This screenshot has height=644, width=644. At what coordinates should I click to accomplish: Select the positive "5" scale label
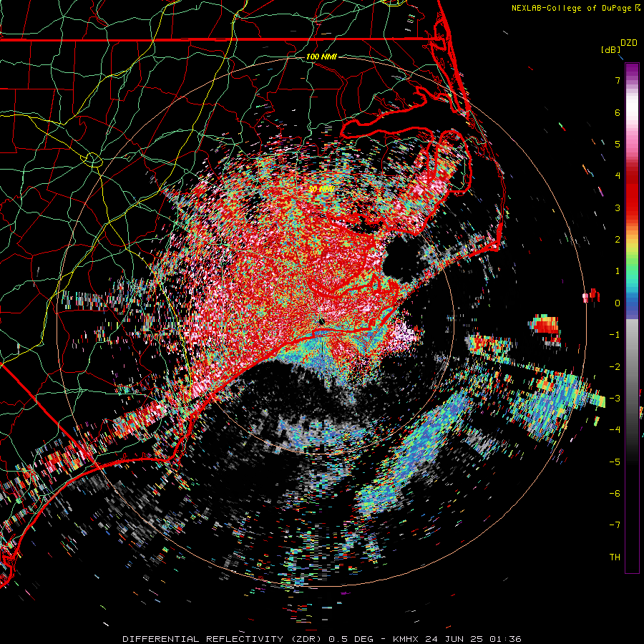618,144
